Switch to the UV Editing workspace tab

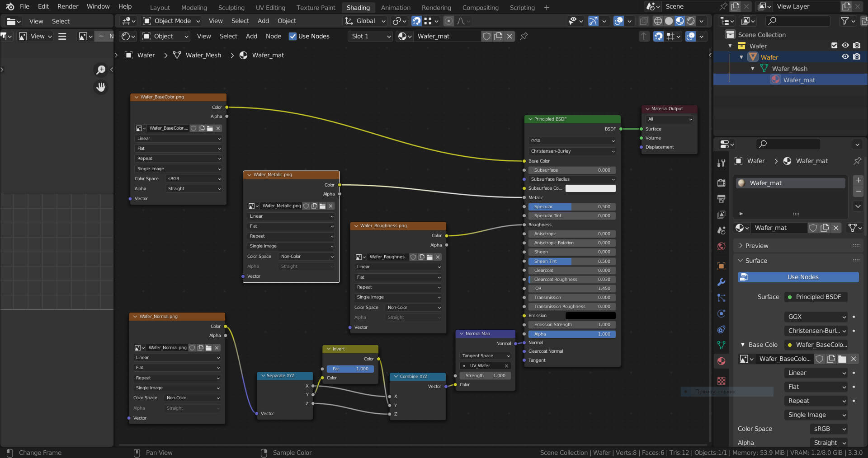(270, 7)
